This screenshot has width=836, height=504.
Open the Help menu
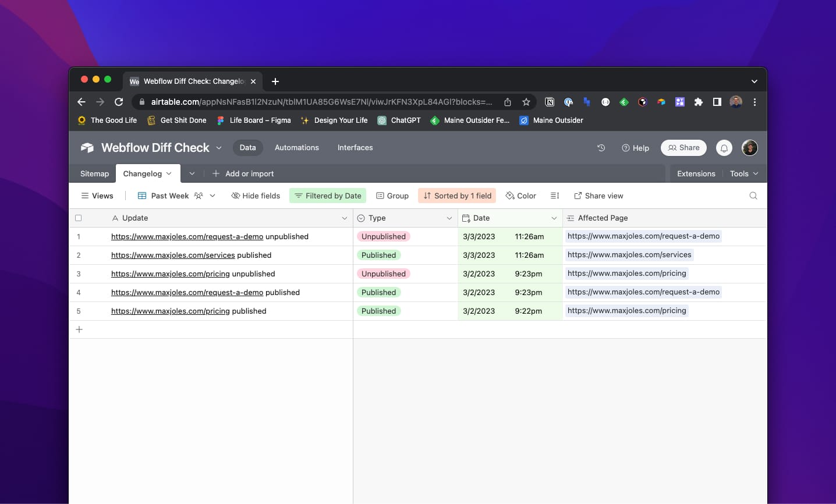pos(635,148)
